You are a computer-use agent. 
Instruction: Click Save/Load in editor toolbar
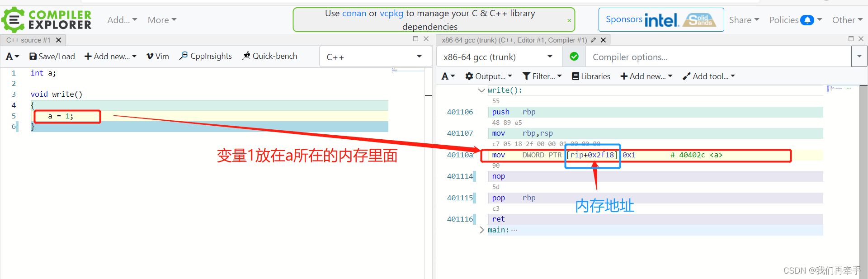(x=52, y=57)
